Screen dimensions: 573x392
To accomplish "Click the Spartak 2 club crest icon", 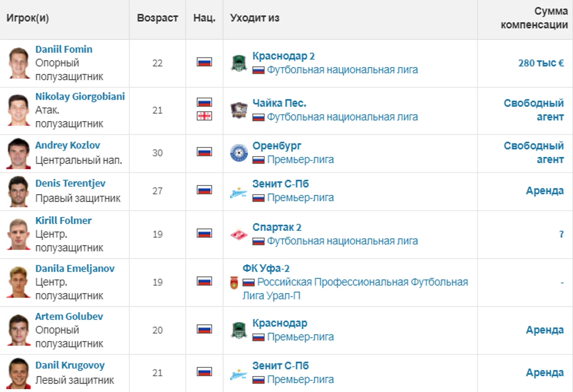I will click(x=239, y=234).
